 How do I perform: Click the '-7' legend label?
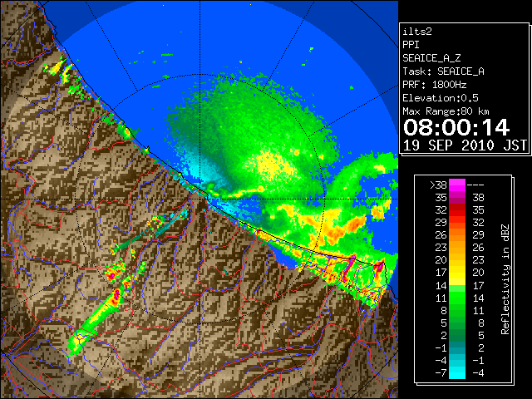click(441, 373)
